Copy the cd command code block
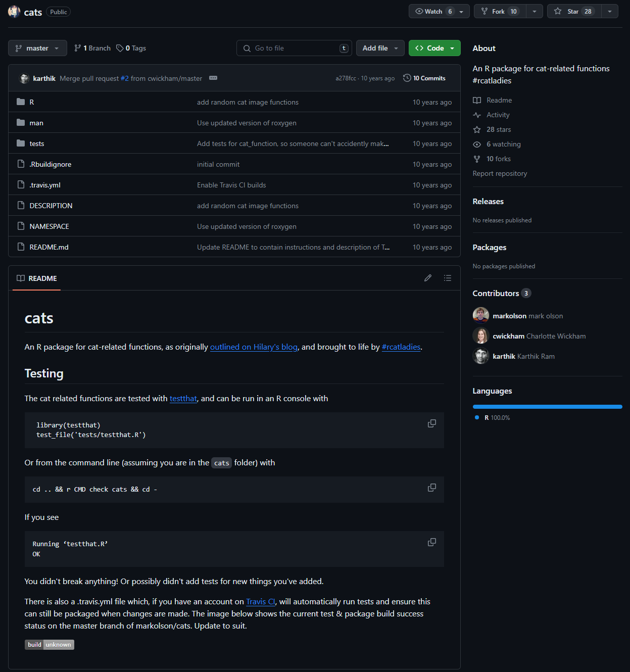This screenshot has height=672, width=630. tap(431, 488)
